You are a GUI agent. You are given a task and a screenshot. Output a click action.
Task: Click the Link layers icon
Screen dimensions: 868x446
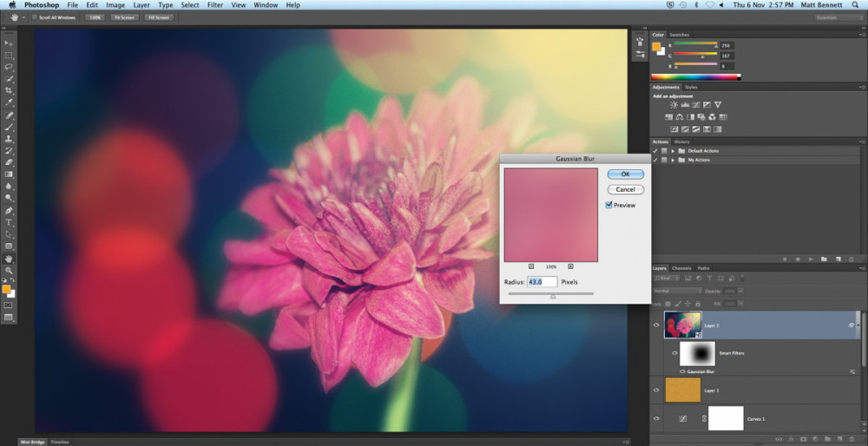779,439
